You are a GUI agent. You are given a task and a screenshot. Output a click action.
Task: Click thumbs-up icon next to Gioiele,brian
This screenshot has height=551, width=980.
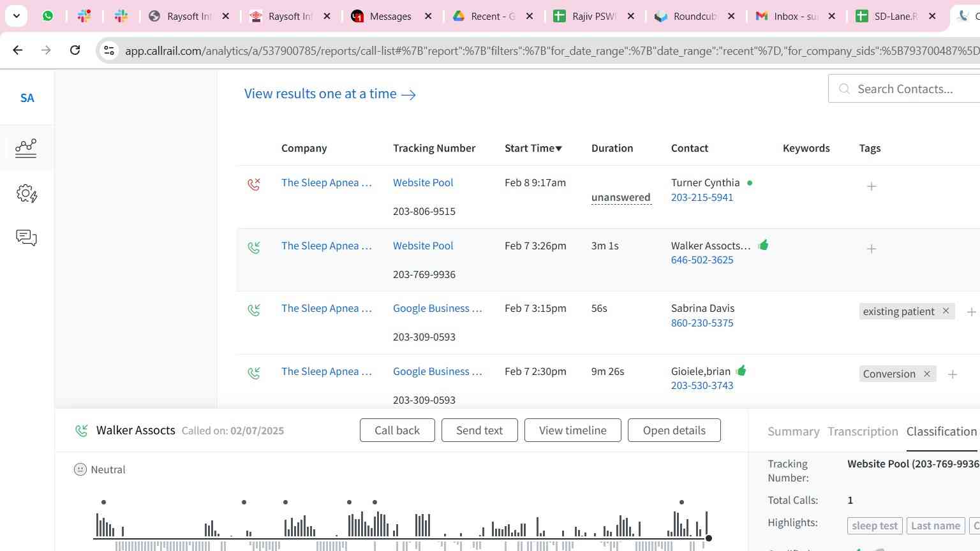click(x=741, y=371)
